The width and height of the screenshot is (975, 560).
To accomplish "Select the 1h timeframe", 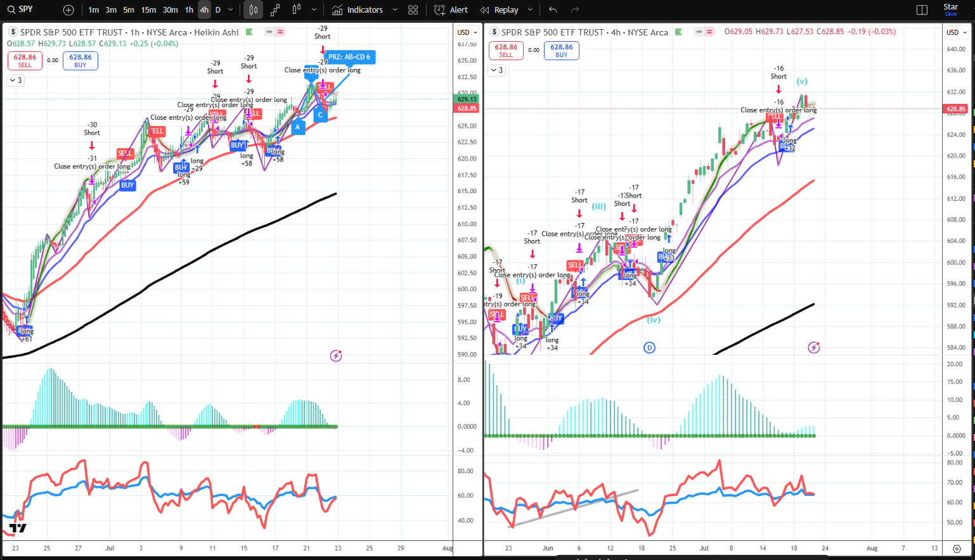I will 189,10.
